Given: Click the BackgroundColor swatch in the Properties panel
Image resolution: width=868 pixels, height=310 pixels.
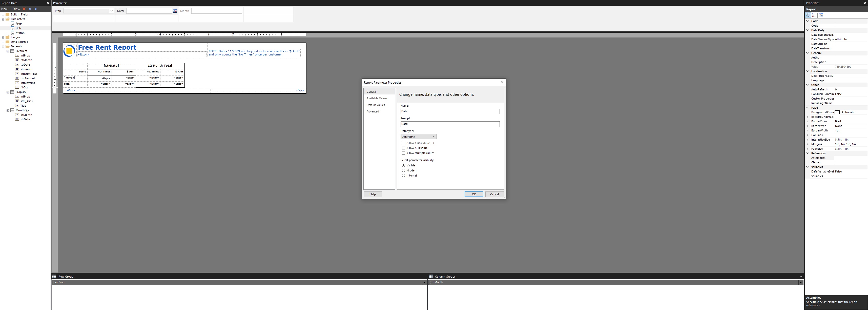Looking at the screenshot, I should click(x=837, y=112).
